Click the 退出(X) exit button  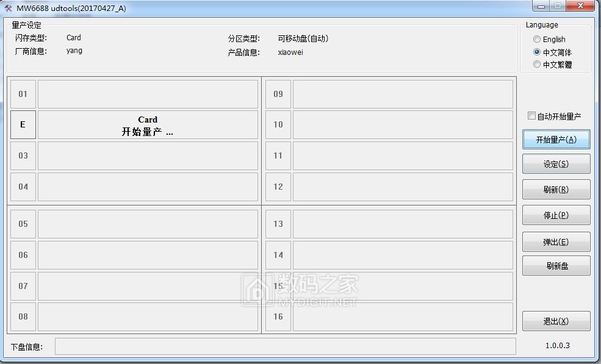556,321
